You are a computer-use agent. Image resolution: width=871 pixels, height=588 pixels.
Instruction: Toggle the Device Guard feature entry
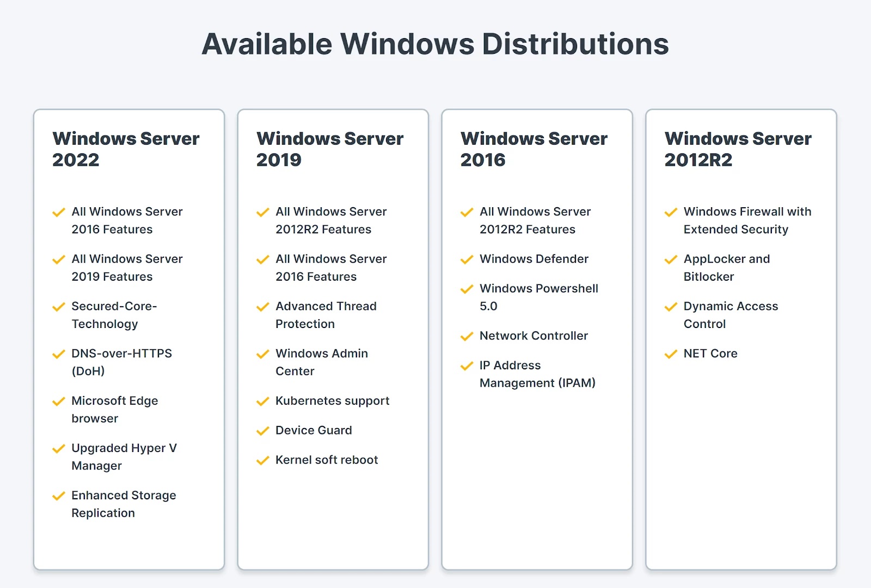click(x=313, y=431)
